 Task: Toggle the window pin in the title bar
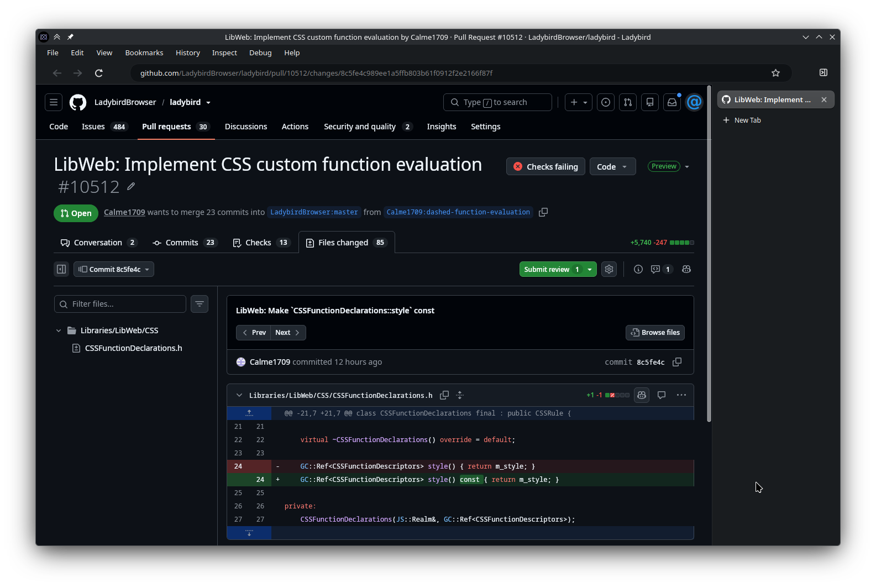pos(70,37)
